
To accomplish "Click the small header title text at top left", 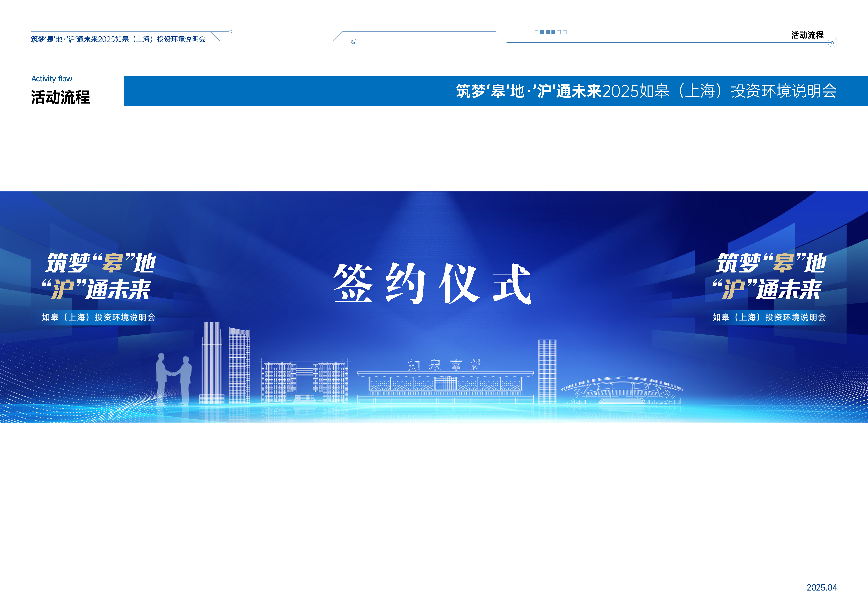I will [118, 39].
